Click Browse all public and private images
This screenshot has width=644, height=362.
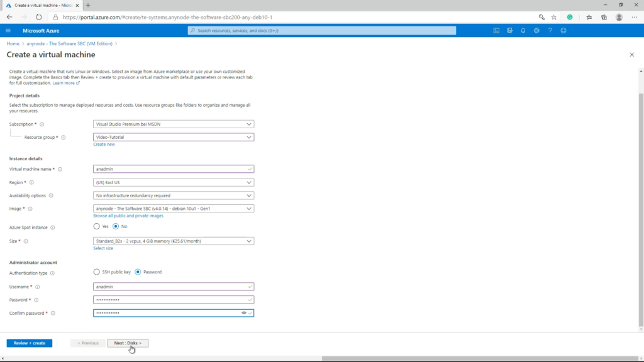[128, 216]
